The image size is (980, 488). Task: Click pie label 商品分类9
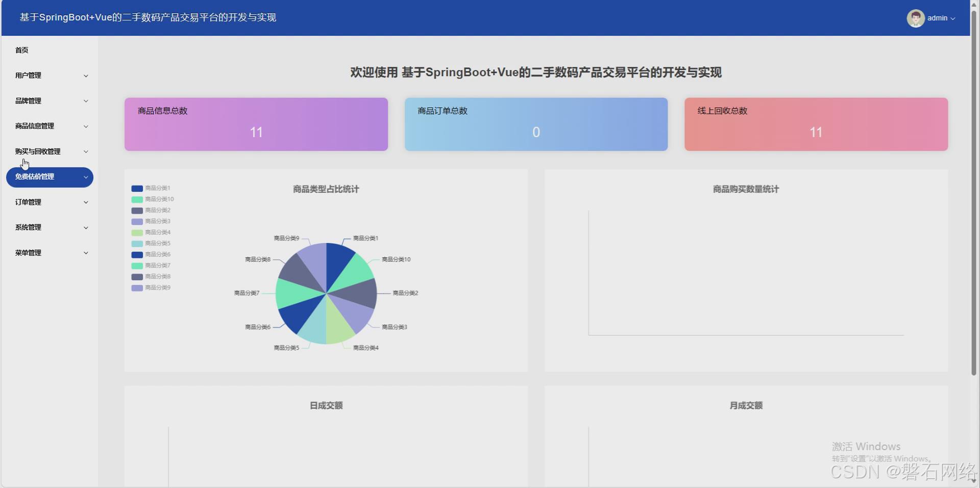pyautogui.click(x=286, y=238)
